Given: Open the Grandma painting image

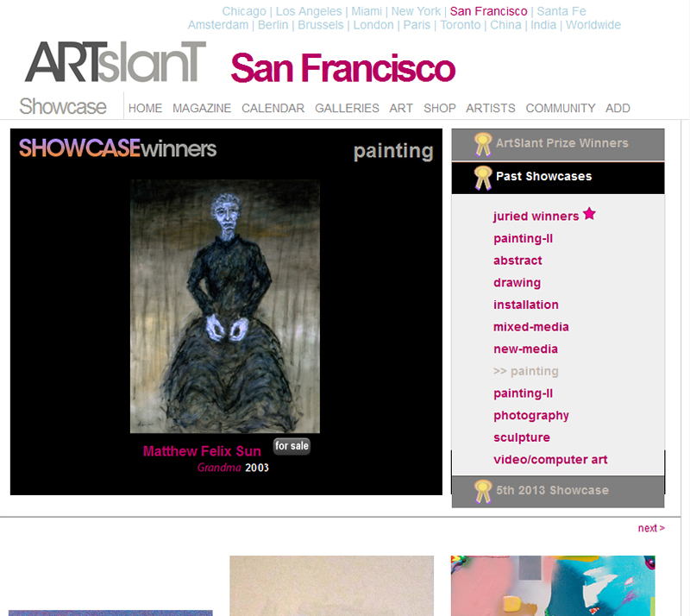Looking at the screenshot, I should (x=225, y=305).
